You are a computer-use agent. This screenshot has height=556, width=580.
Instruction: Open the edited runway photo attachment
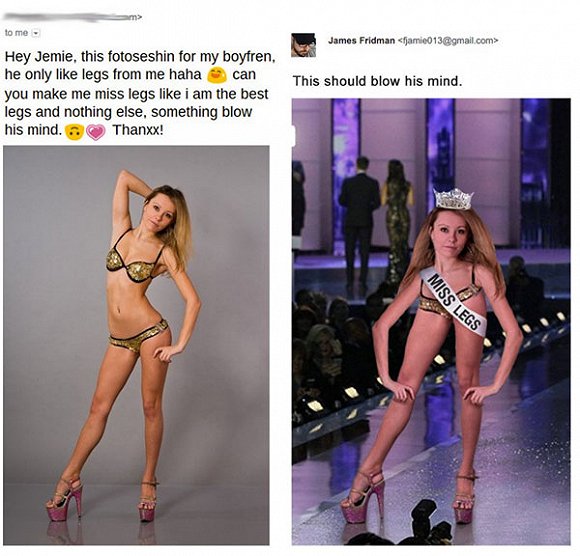click(431, 321)
